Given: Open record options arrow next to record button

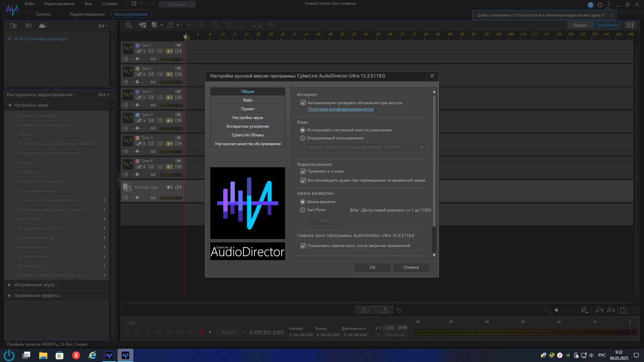Looking at the screenshot, I should coord(210,333).
